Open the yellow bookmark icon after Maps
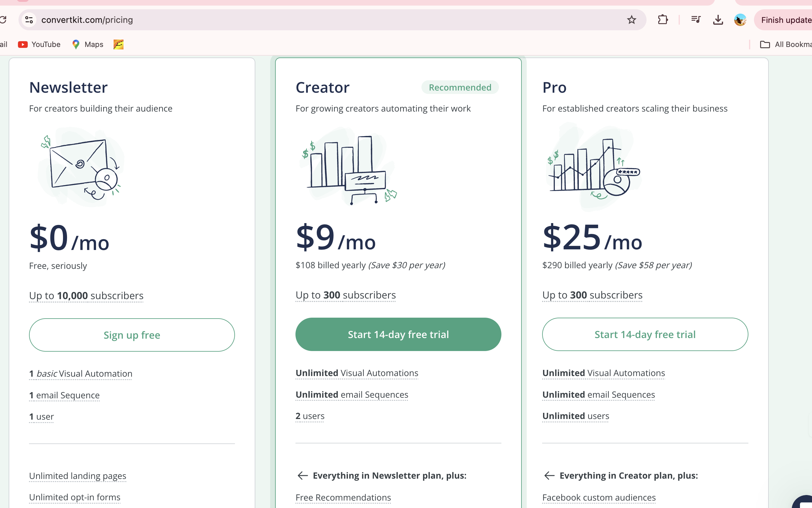 (x=119, y=44)
